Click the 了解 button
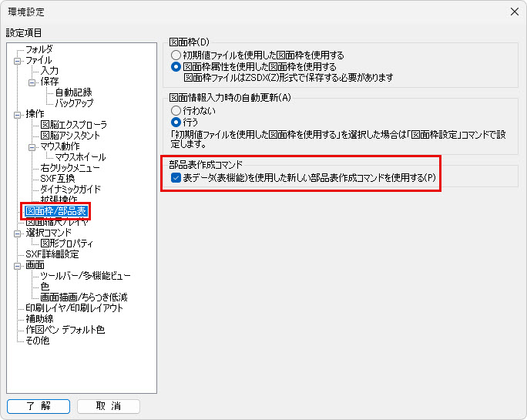The width and height of the screenshot is (527, 420). 39,406
